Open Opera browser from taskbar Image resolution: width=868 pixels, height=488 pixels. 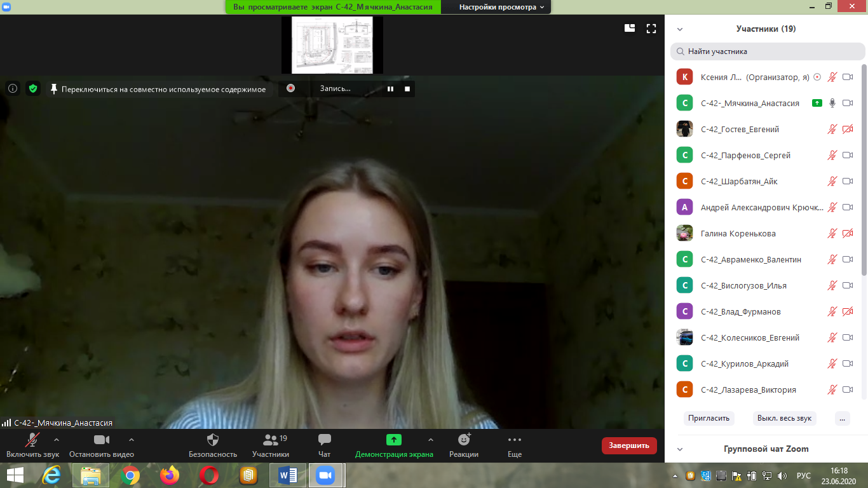click(209, 475)
